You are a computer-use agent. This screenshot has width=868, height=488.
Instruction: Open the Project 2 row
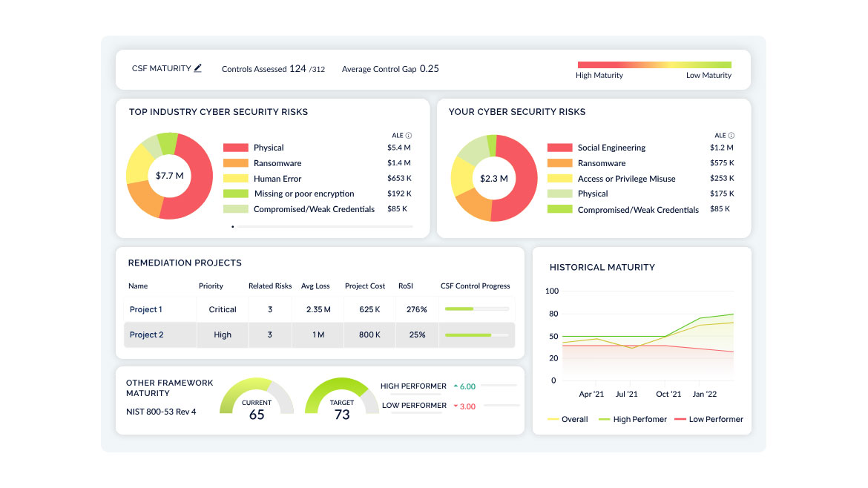(x=146, y=334)
